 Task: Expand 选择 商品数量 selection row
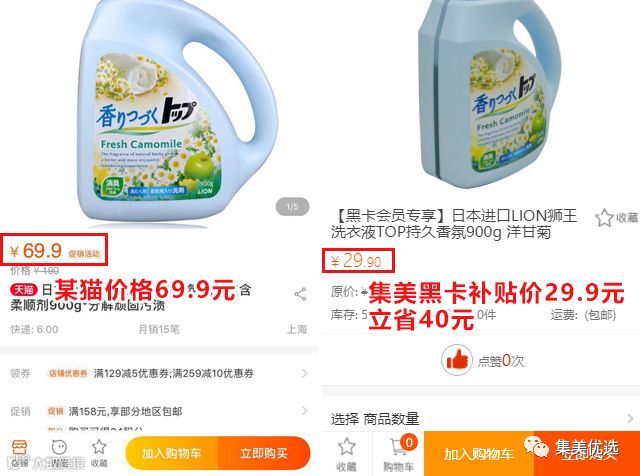tap(482, 418)
